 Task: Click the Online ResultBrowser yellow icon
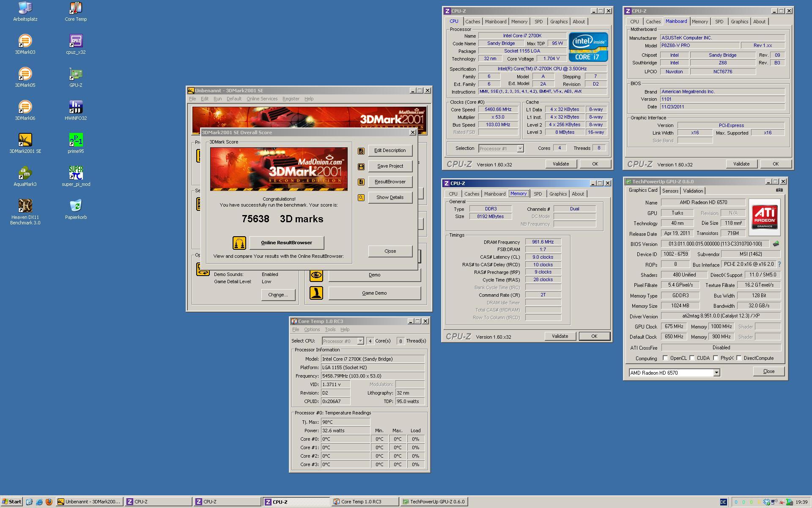click(239, 243)
